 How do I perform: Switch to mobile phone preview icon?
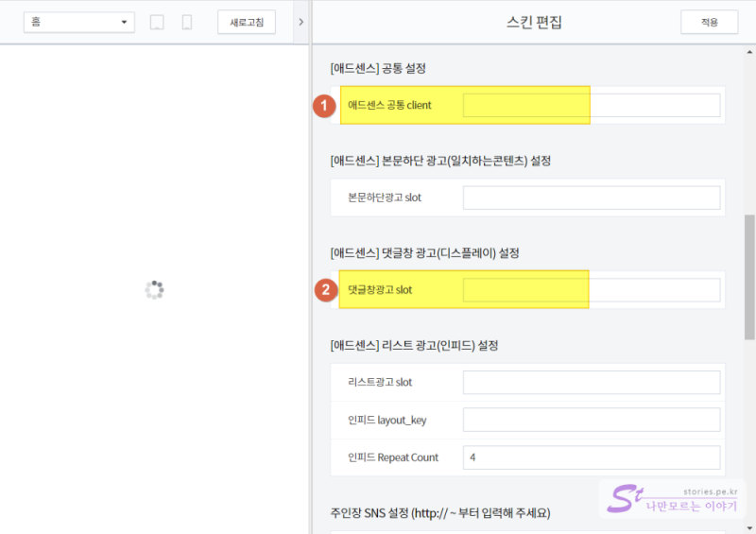(187, 22)
